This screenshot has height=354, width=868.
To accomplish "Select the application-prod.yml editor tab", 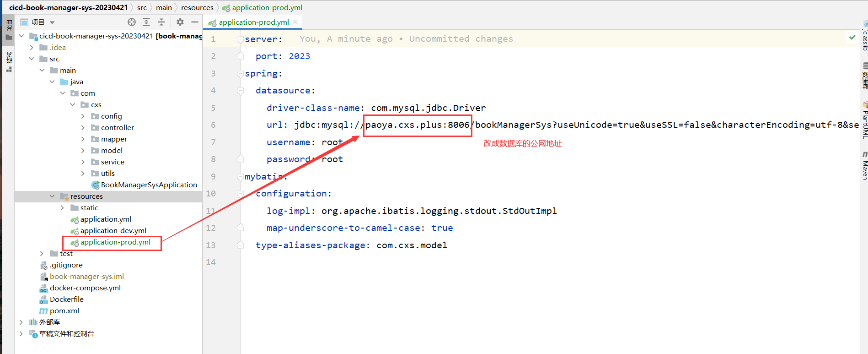I will point(253,22).
